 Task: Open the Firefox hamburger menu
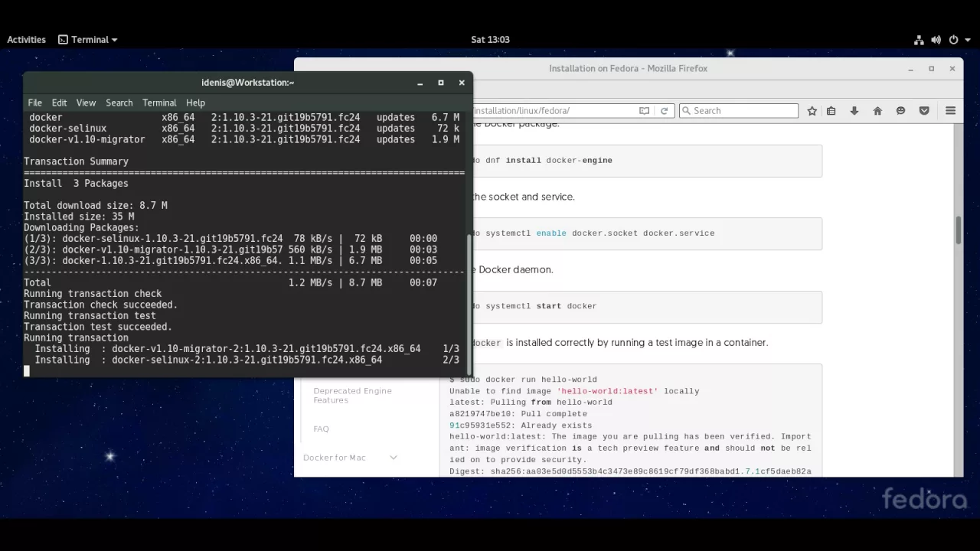pos(950,111)
